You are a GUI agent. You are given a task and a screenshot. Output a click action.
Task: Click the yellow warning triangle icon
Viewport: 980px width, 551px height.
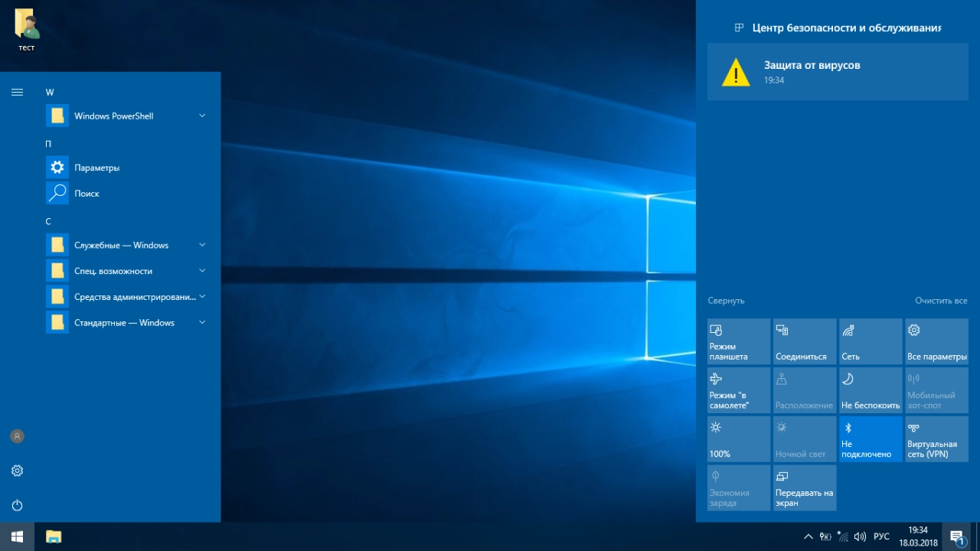click(x=736, y=72)
